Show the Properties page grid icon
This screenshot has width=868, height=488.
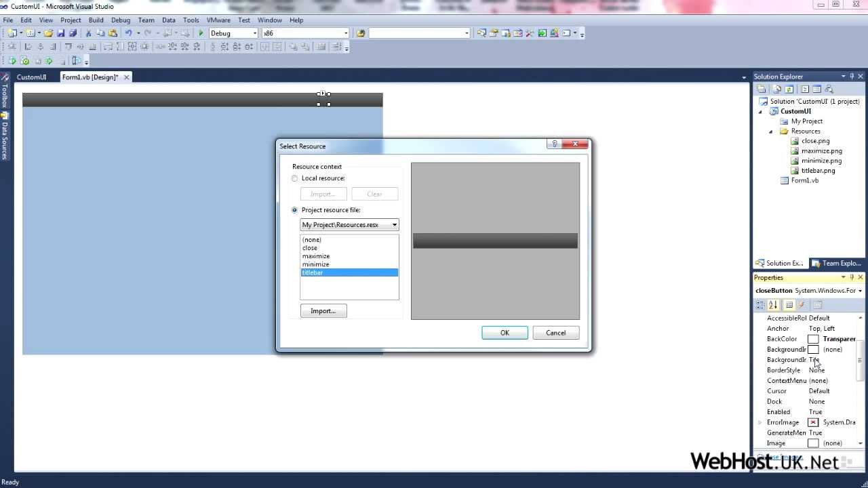click(x=789, y=305)
